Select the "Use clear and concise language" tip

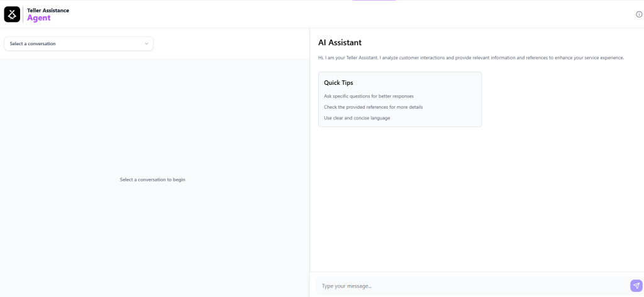coord(357,118)
